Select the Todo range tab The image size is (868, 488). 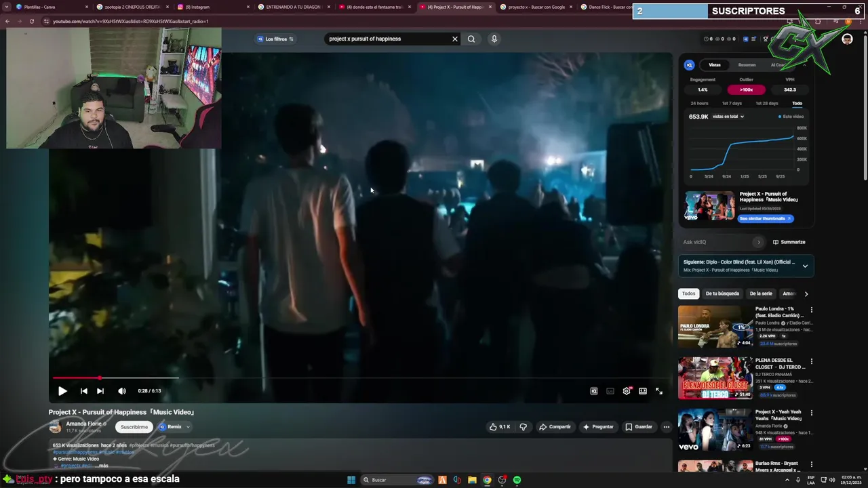tap(797, 104)
